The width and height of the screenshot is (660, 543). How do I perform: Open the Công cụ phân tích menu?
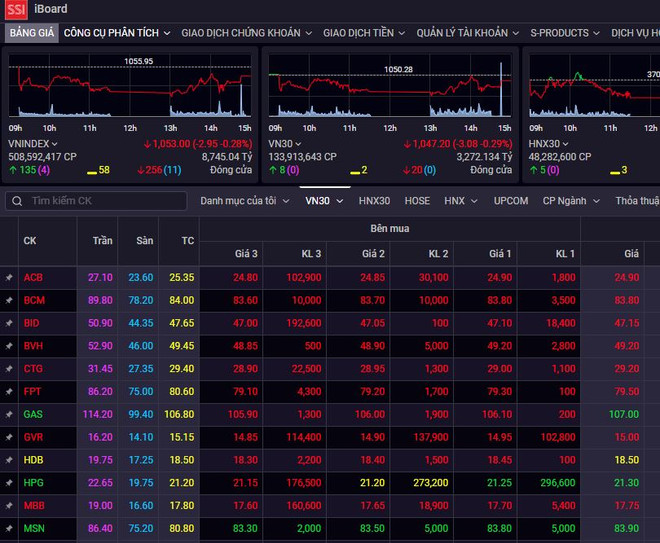(x=114, y=33)
